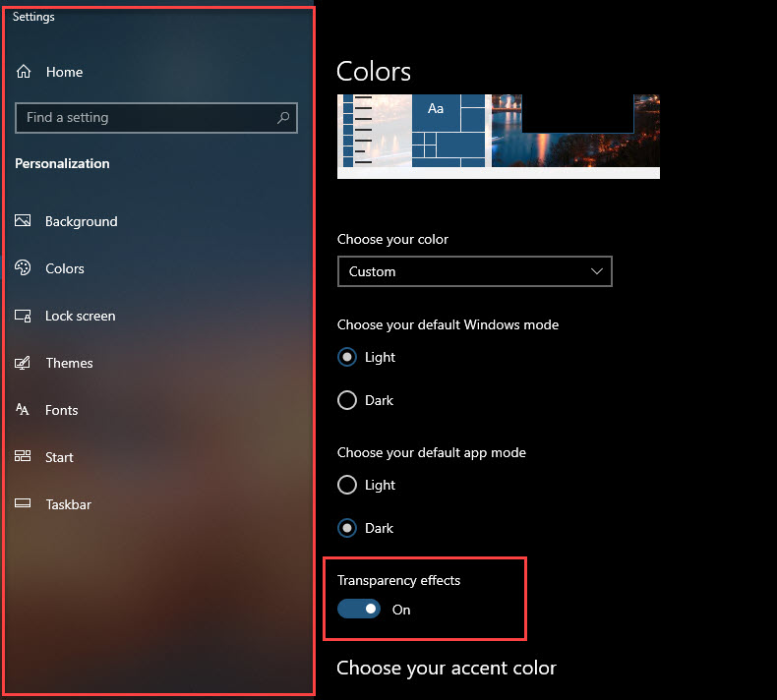Click the Fonts icon in sidebar
This screenshot has width=777, height=700.
point(24,410)
